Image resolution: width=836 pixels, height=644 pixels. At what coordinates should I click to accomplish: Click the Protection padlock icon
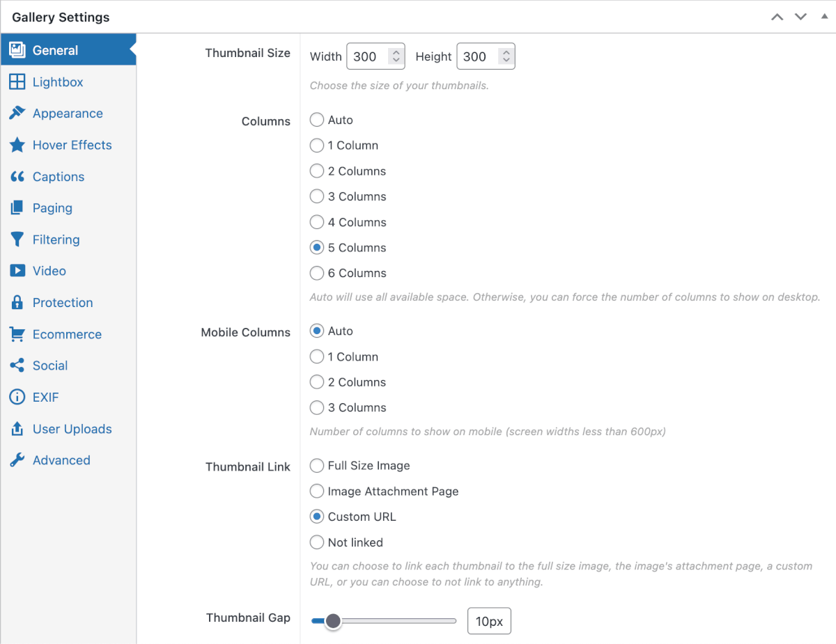coord(17,303)
